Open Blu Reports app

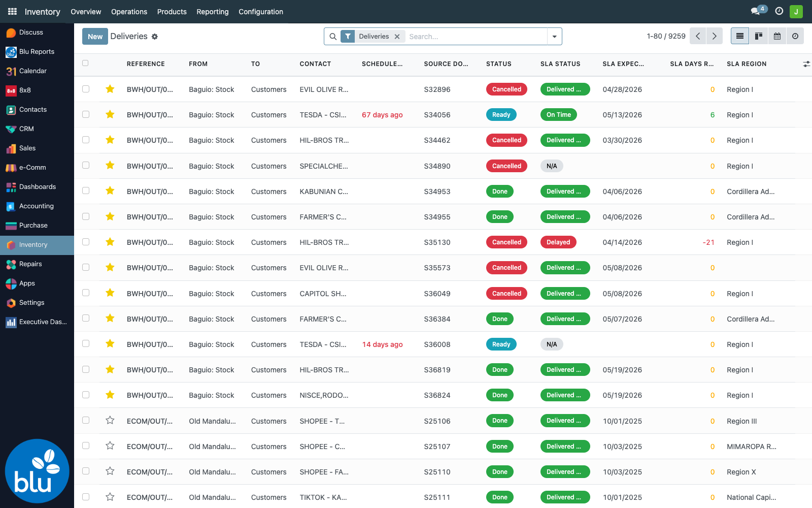37,51
